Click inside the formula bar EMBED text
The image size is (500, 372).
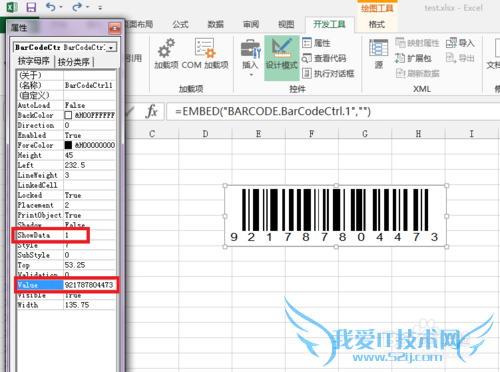point(273,111)
